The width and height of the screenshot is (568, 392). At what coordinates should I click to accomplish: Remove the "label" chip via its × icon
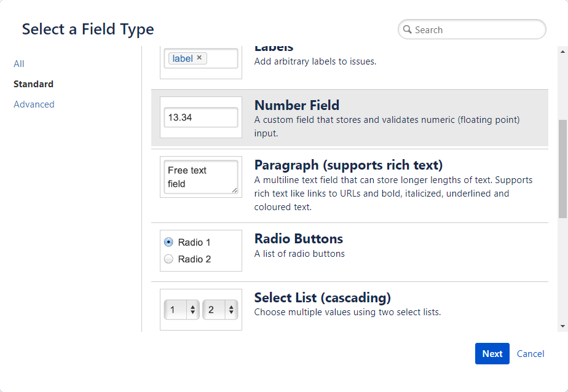click(199, 58)
